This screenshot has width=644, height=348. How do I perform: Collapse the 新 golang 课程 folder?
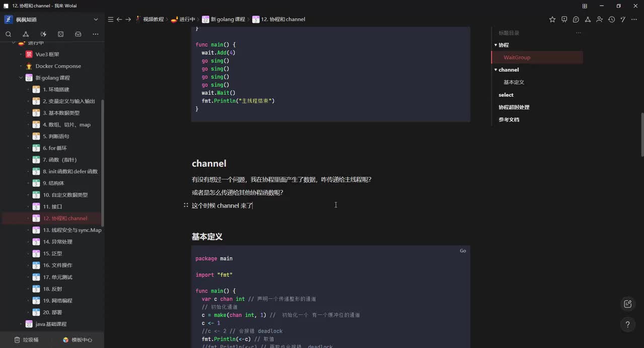coord(21,78)
